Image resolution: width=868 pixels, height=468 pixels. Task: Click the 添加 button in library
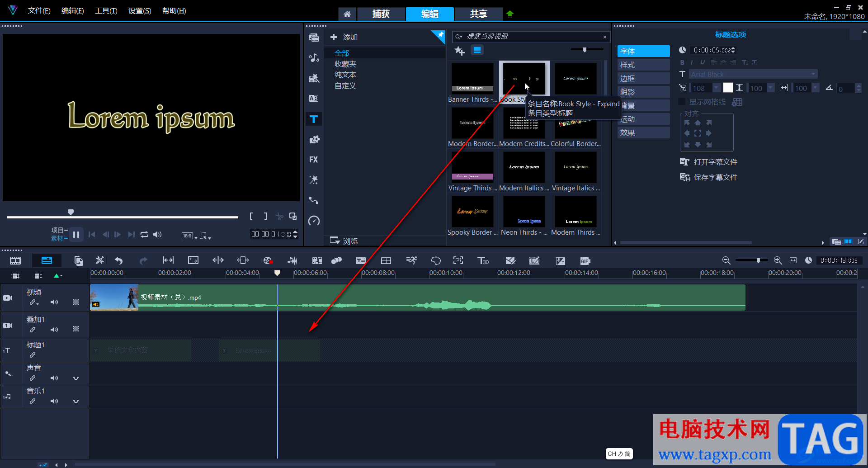[344, 37]
